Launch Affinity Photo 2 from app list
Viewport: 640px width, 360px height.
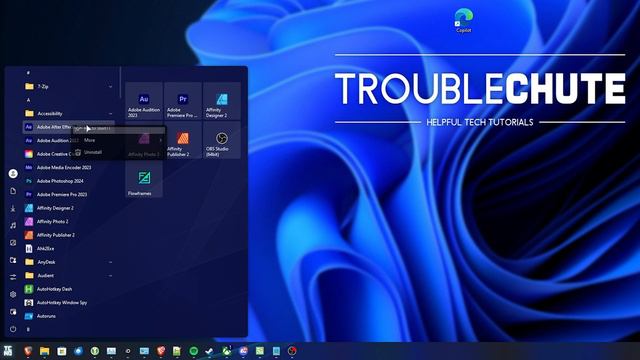(69, 221)
